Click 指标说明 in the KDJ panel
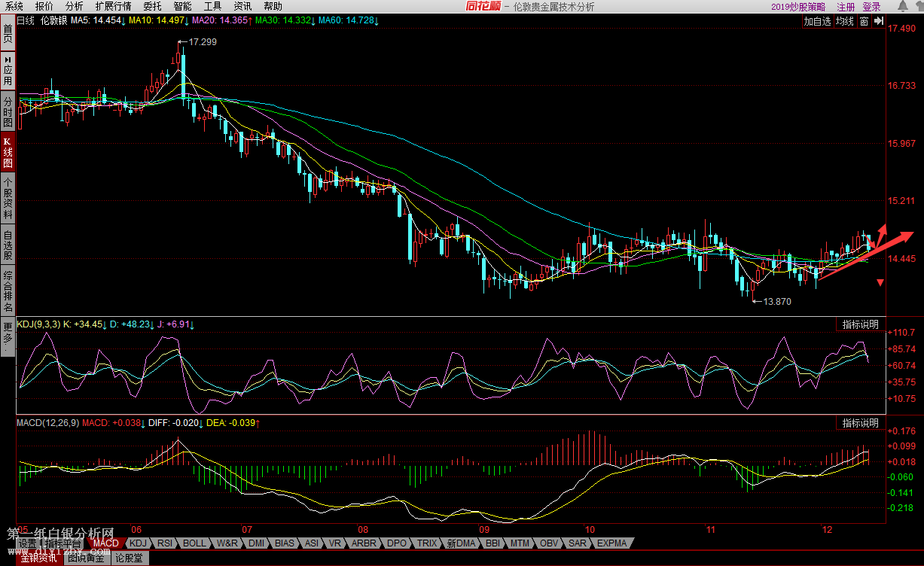This screenshot has height=566, width=924. (860, 324)
